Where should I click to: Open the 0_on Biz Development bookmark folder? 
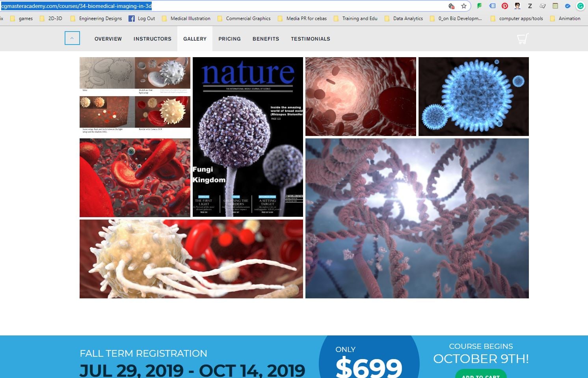456,19
